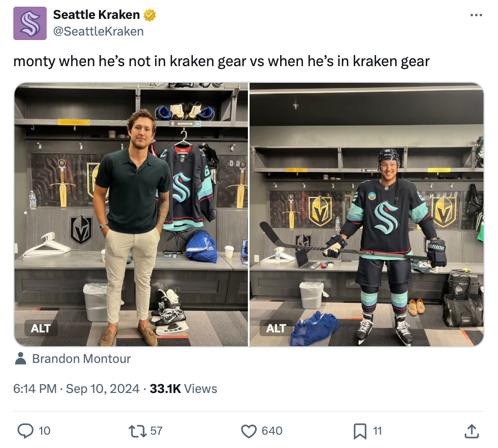Bookmark the tweet with bookmark icon
The width and height of the screenshot is (498, 448).
tap(360, 431)
